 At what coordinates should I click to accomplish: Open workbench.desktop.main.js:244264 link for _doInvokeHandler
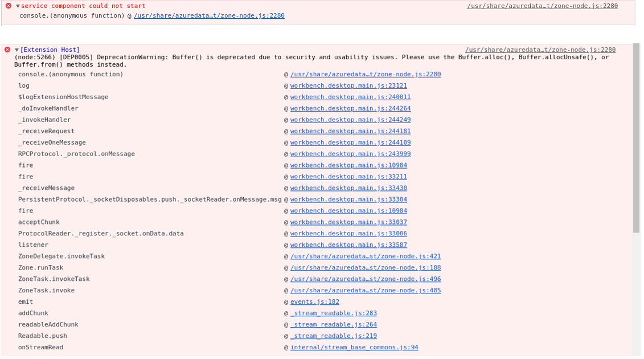(x=350, y=109)
